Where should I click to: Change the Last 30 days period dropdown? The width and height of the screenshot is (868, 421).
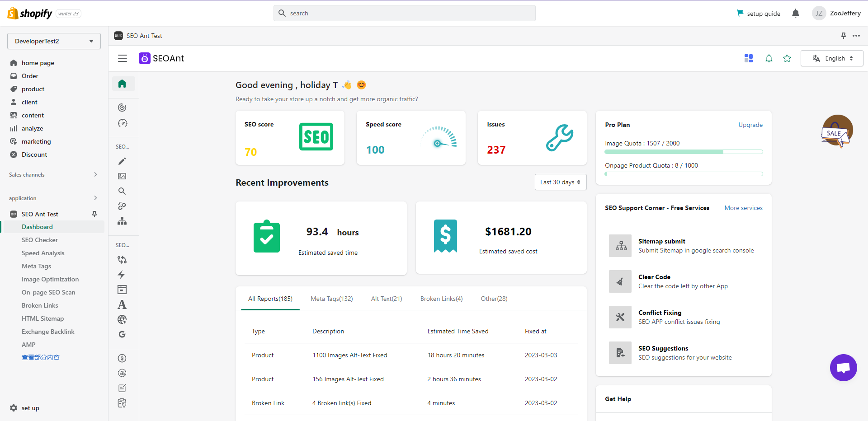560,182
